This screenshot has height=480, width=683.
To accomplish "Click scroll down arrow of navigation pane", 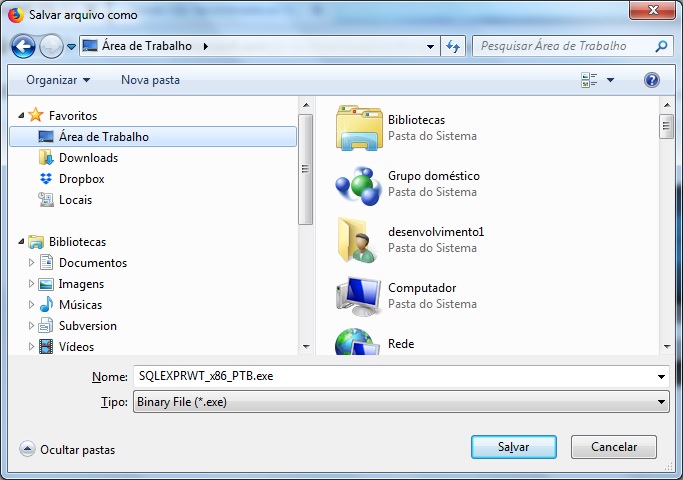I will point(306,347).
